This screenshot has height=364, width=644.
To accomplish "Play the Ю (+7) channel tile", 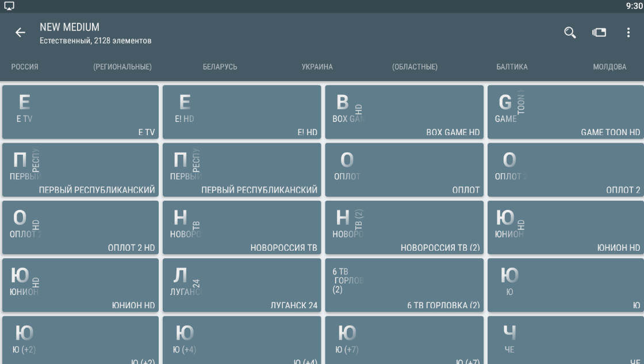I will (404, 340).
